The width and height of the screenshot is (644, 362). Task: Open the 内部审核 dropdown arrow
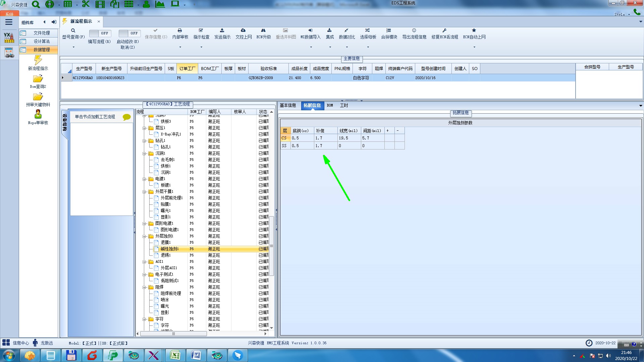(x=180, y=47)
